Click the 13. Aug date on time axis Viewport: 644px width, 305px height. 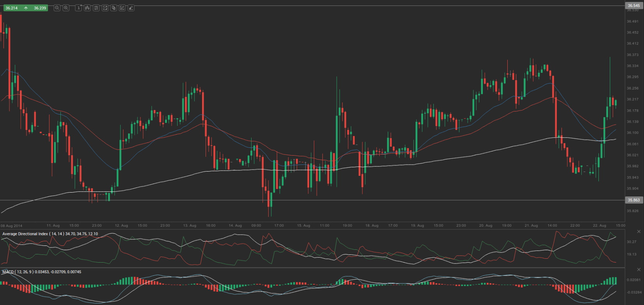click(x=190, y=226)
